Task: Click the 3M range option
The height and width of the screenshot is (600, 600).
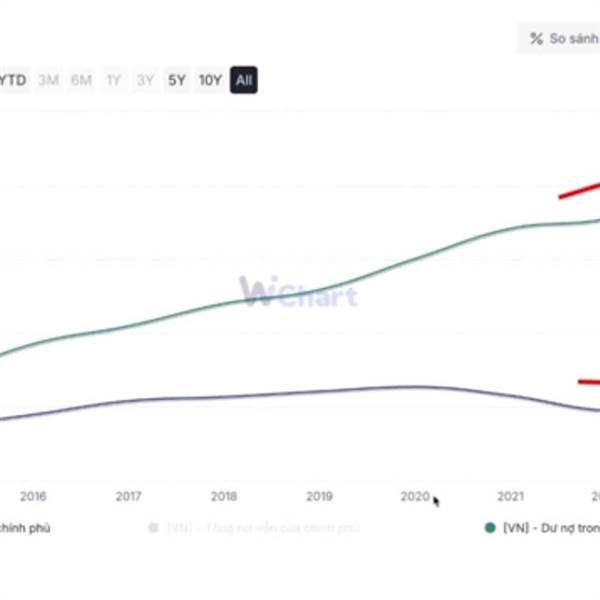Action: [48, 80]
